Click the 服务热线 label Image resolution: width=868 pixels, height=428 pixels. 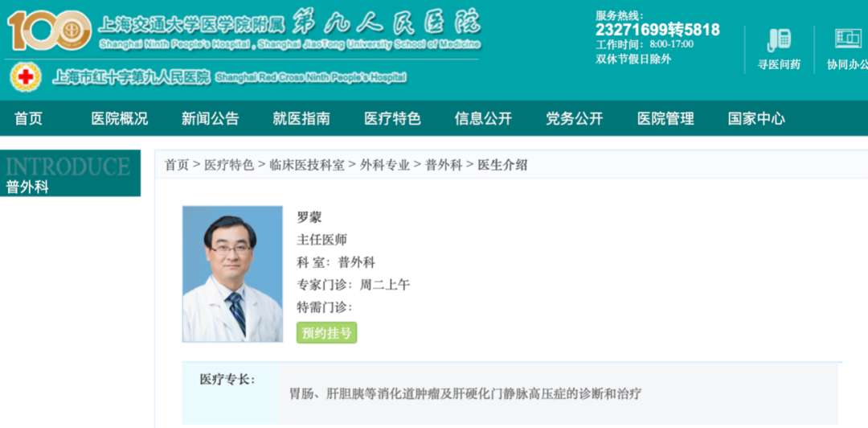point(620,15)
